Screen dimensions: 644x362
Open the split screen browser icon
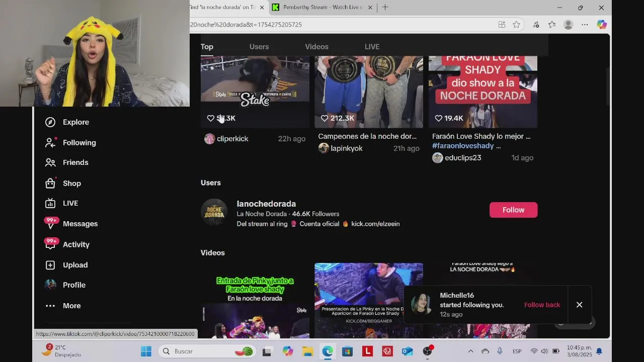coord(502,25)
